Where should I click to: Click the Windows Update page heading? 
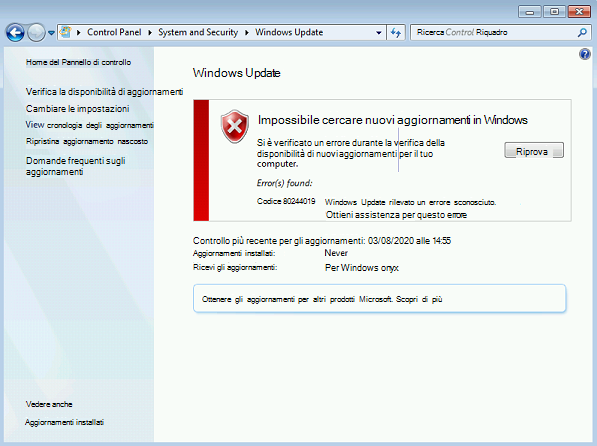(x=236, y=73)
